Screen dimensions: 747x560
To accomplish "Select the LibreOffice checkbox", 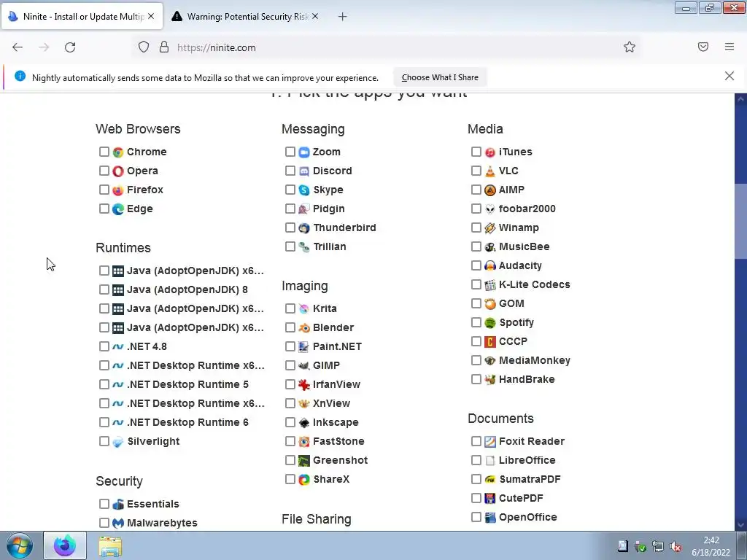I will point(476,460).
